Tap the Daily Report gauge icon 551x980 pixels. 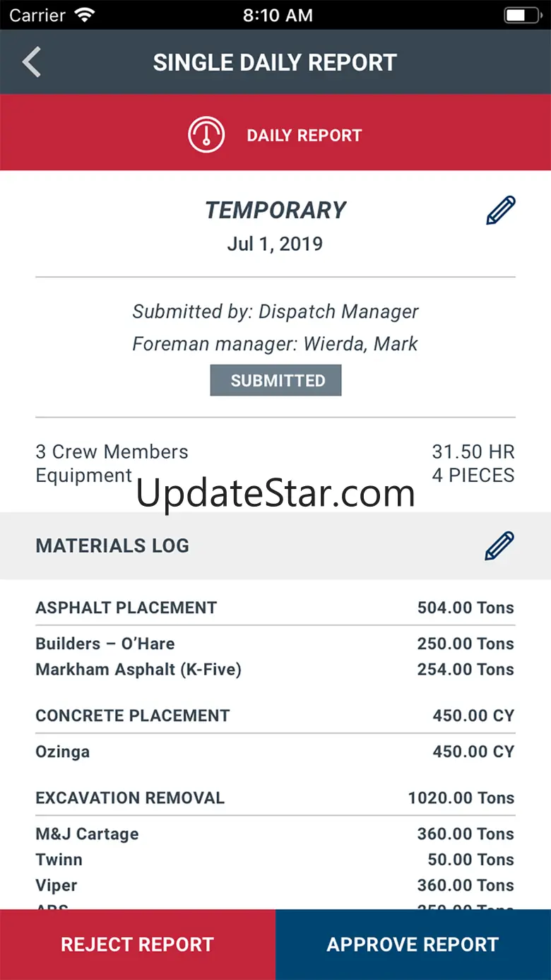206,135
